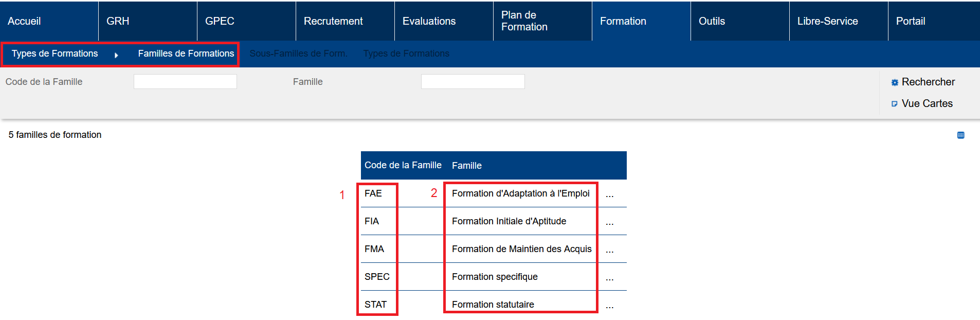Open the Formation main menu
980x320 pixels.
click(623, 21)
